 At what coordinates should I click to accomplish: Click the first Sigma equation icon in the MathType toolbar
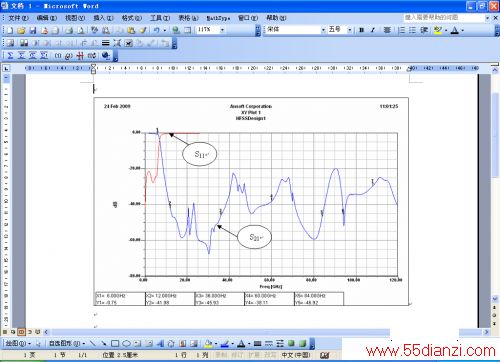10,55
